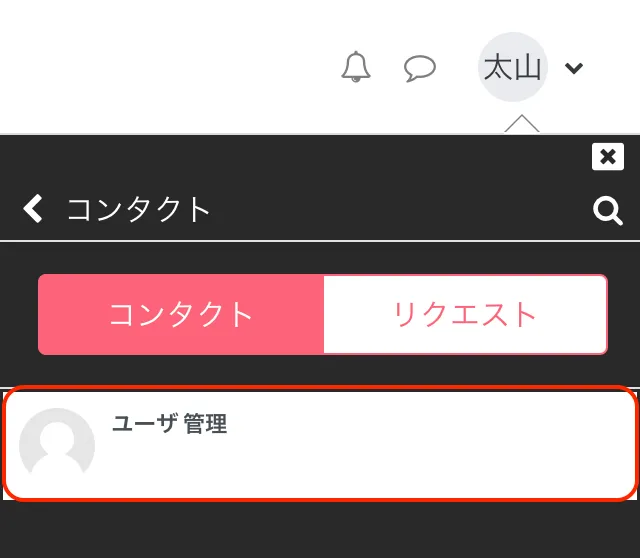Viewport: 640px width, 558px height.
Task: Toggle the messaging speech bubble icon
Action: click(x=420, y=67)
